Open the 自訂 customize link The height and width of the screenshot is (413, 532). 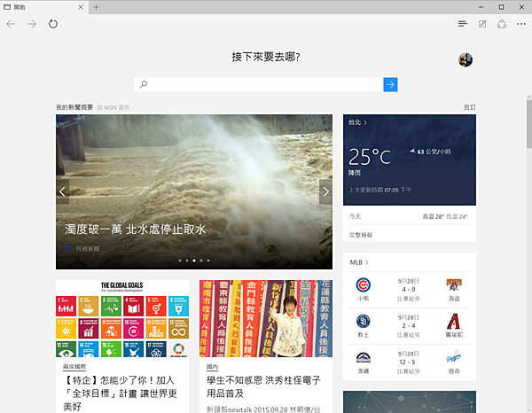(470, 107)
